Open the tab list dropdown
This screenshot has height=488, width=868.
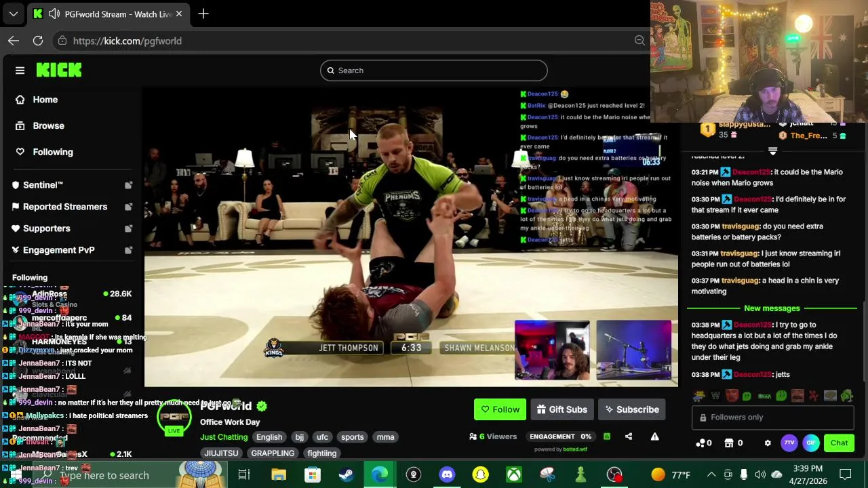click(x=14, y=14)
